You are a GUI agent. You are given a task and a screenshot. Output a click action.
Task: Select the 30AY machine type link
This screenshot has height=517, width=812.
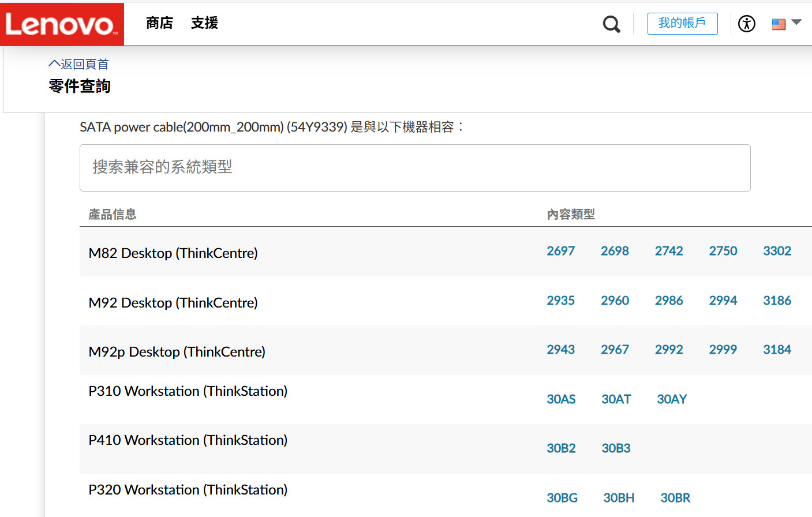[x=672, y=399]
